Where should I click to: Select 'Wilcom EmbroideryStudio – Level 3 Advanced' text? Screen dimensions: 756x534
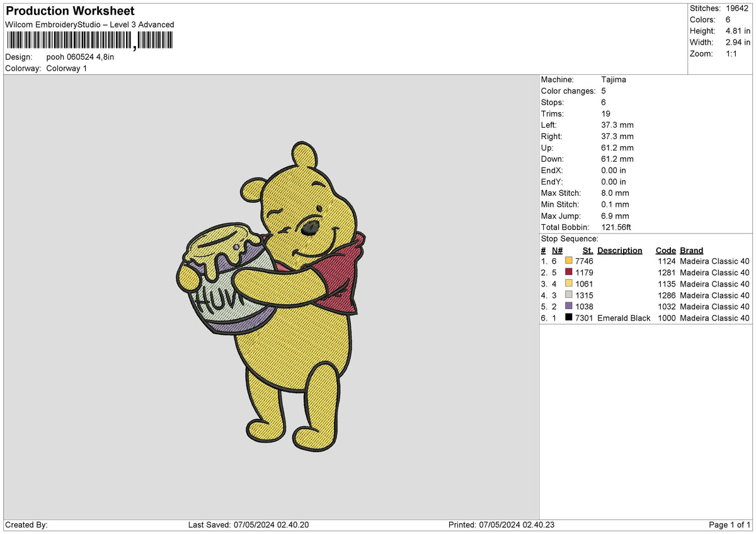pos(89,25)
